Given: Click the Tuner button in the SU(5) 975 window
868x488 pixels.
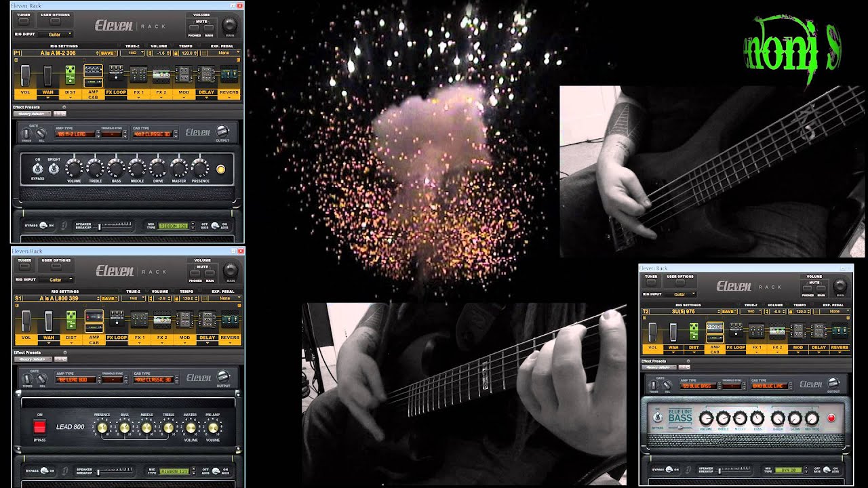Looking at the screenshot, I should point(651,283).
